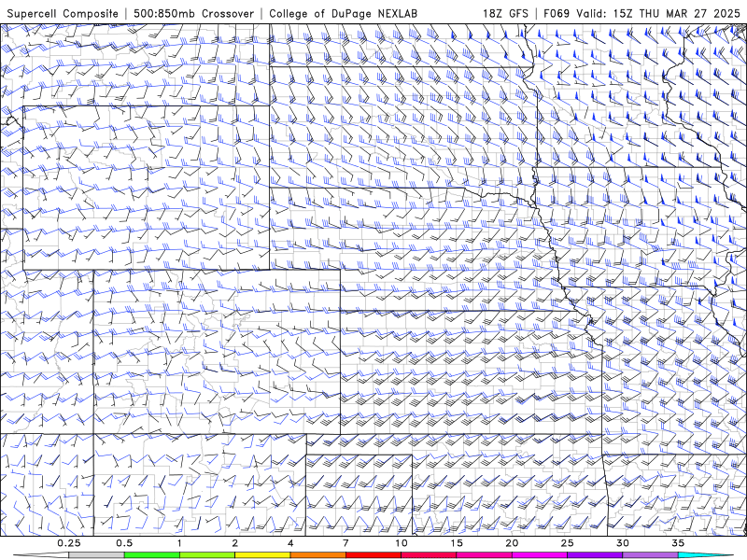The image size is (747, 560).
Task: Select the lime color bar segment
Action: (207, 555)
